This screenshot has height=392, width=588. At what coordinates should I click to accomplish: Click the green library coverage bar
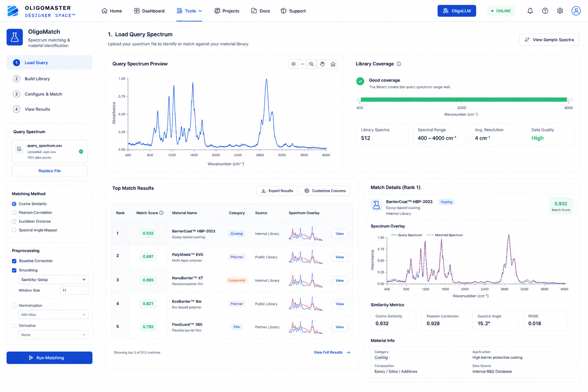coord(464,100)
